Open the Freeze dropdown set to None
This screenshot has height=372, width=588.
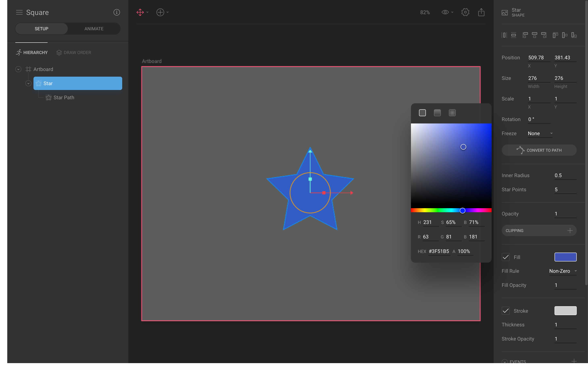tap(540, 133)
